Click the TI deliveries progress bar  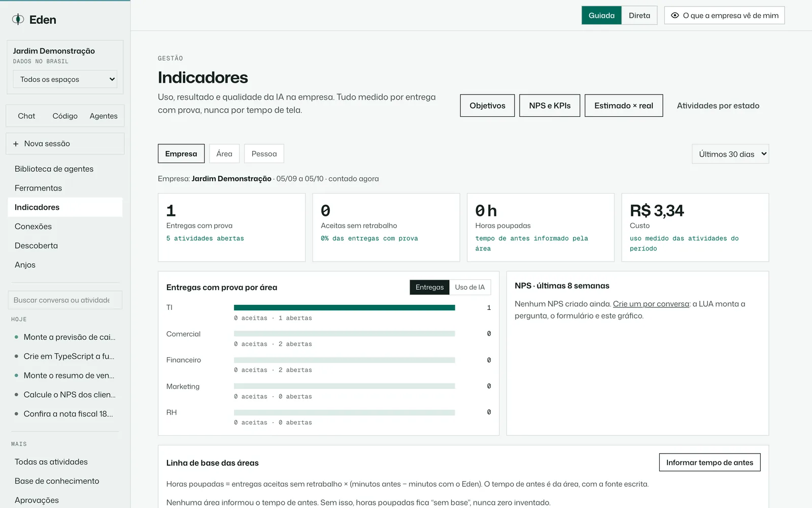(x=344, y=307)
